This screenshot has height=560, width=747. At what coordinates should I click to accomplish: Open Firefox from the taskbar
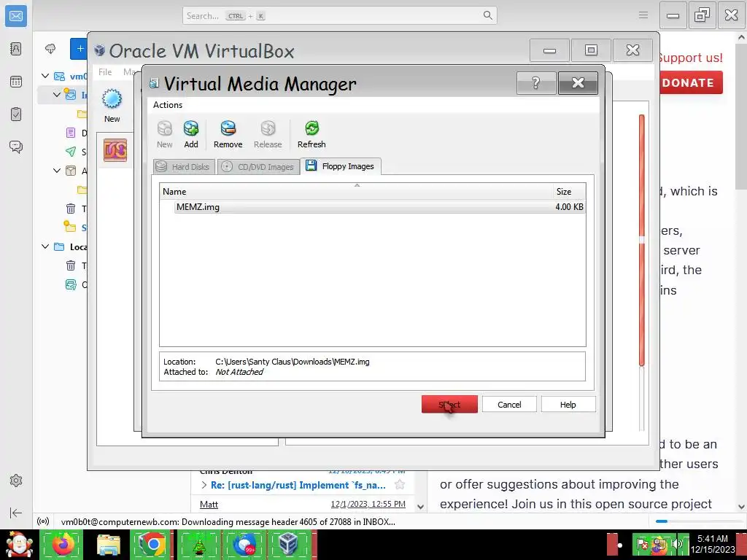(63, 544)
